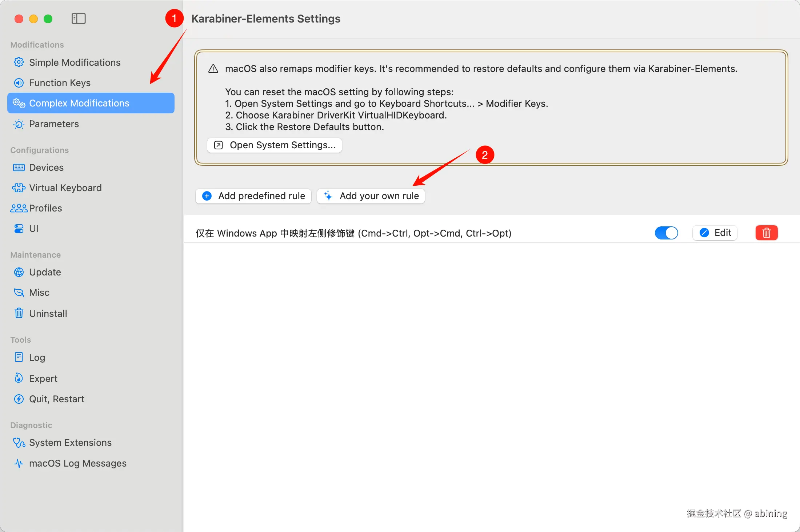Open macOS Log Messages diagnostic

coord(77,463)
